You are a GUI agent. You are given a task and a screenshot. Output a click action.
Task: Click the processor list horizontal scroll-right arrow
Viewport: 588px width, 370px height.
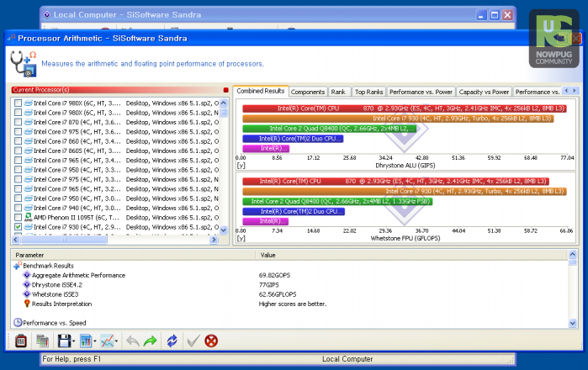coord(214,240)
